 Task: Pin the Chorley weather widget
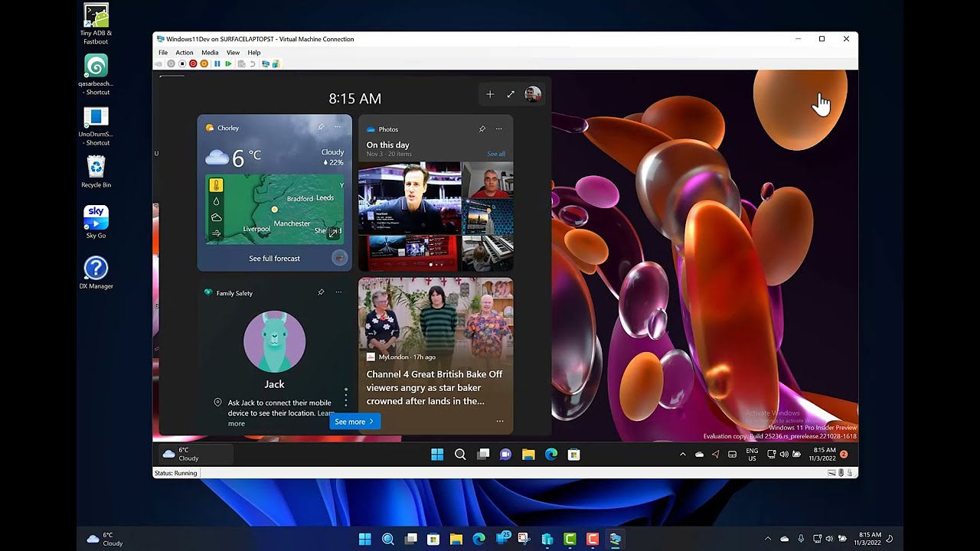point(321,127)
